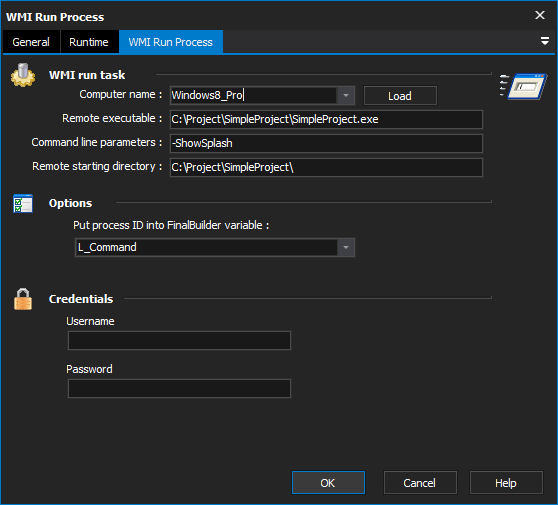This screenshot has height=505, width=558.
Task: Click the Load button
Action: (x=400, y=96)
